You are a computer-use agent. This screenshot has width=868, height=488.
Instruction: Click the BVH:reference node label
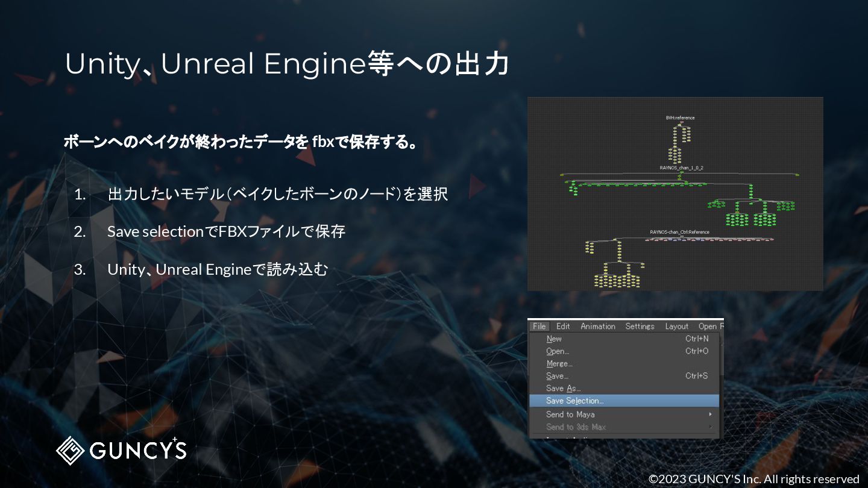(680, 118)
